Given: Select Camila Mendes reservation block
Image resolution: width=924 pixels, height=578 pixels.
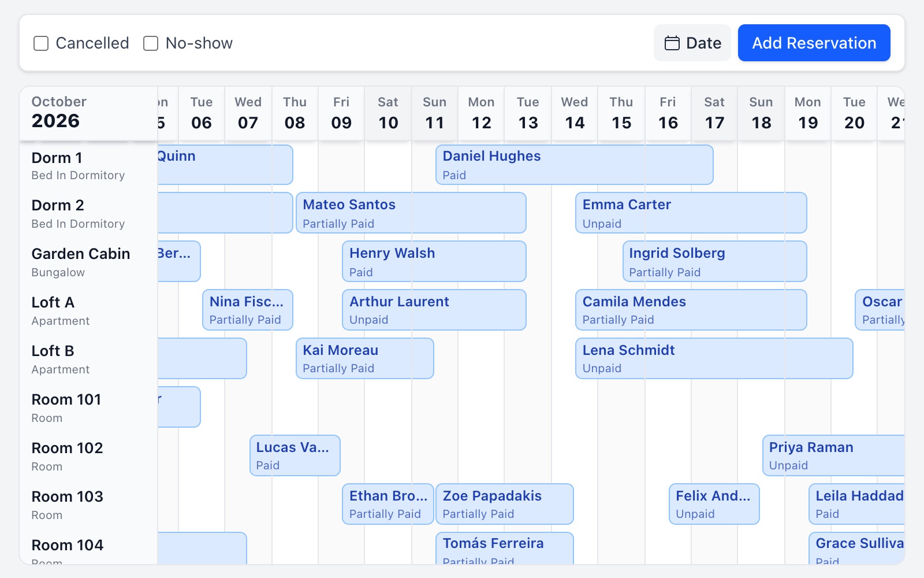Looking at the screenshot, I should [691, 310].
